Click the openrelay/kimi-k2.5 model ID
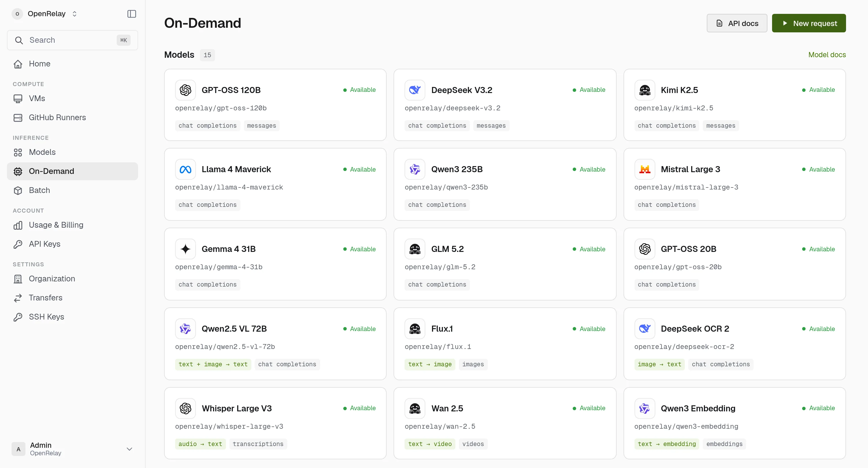868x468 pixels. click(673, 108)
